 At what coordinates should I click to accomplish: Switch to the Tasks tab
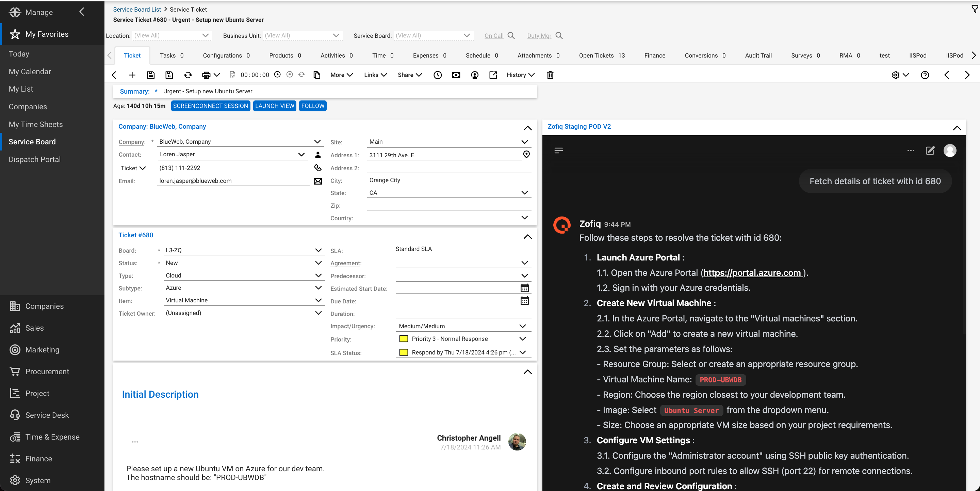(171, 56)
